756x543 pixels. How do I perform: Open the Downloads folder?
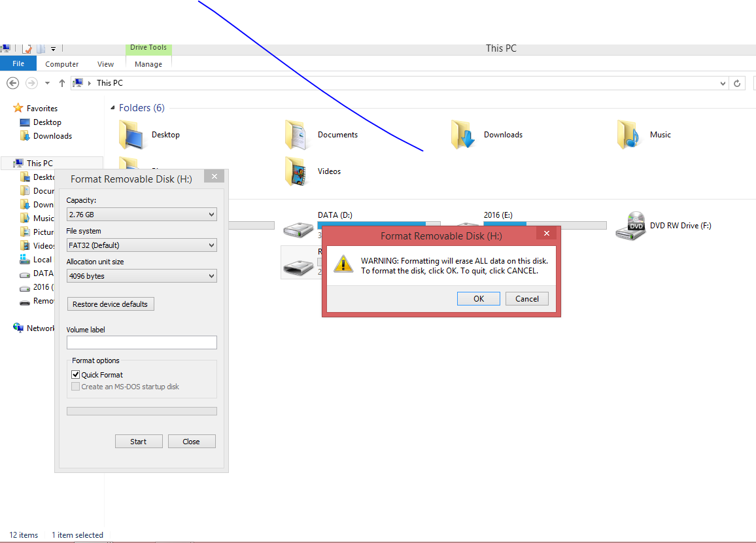[x=504, y=134]
